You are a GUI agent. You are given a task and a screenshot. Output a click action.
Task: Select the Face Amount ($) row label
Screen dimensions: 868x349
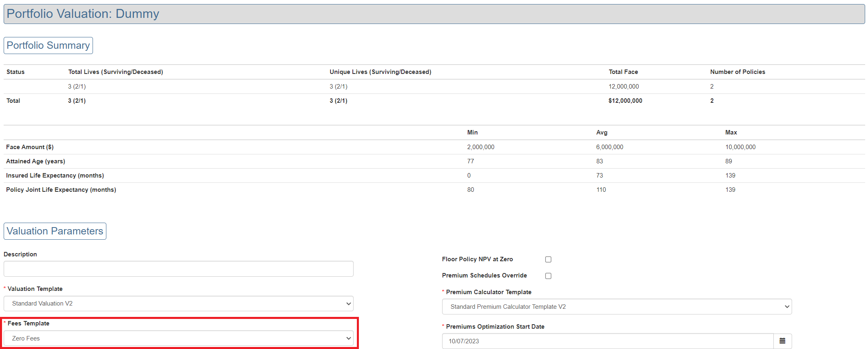click(30, 147)
